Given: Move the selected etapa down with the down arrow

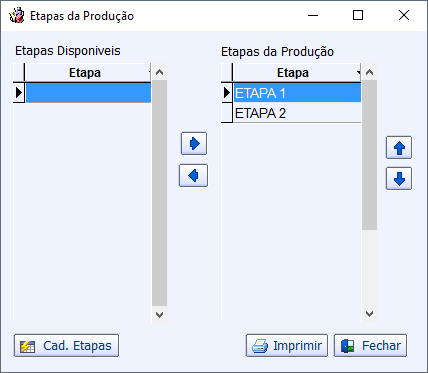Looking at the screenshot, I should click(x=399, y=179).
